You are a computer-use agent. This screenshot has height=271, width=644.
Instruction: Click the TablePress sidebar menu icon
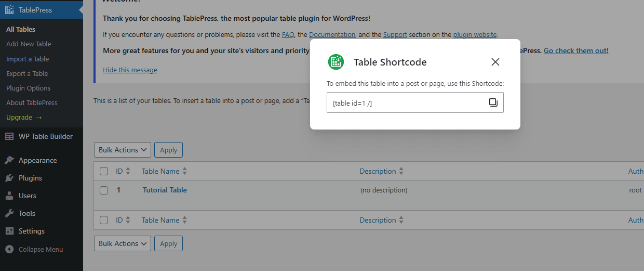[x=9, y=10]
